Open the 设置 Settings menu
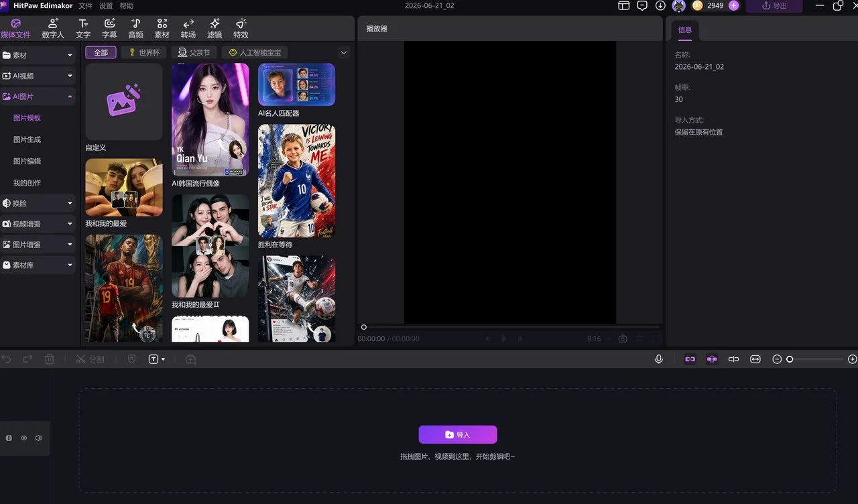The width and height of the screenshot is (858, 504). 106,5
